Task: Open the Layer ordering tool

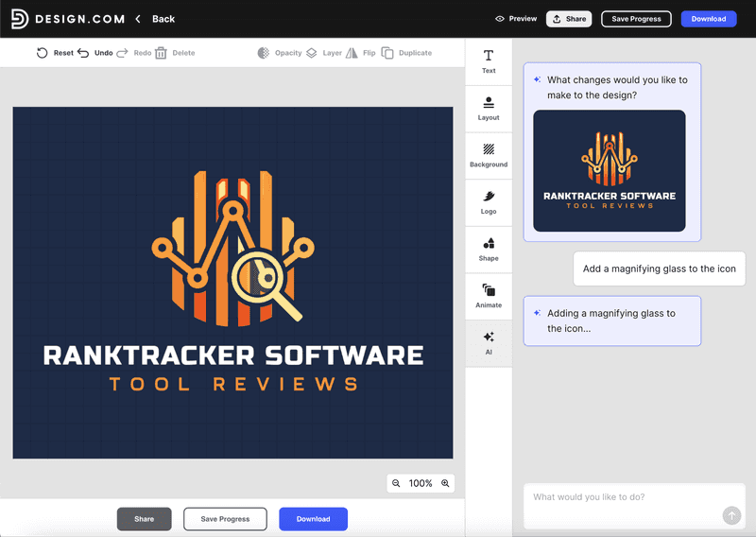Action: tap(312, 53)
